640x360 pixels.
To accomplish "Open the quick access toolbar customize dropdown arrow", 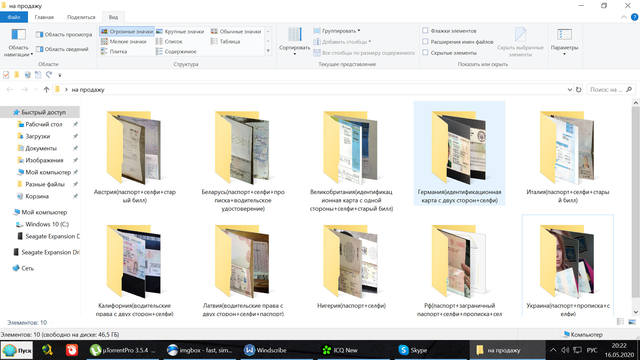I will click(60, 75).
